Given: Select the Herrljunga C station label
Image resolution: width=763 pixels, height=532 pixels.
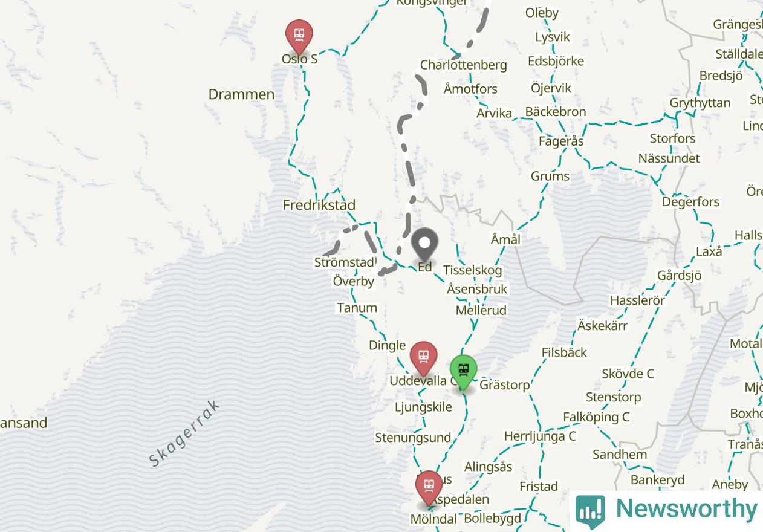Looking at the screenshot, I should [x=540, y=436].
